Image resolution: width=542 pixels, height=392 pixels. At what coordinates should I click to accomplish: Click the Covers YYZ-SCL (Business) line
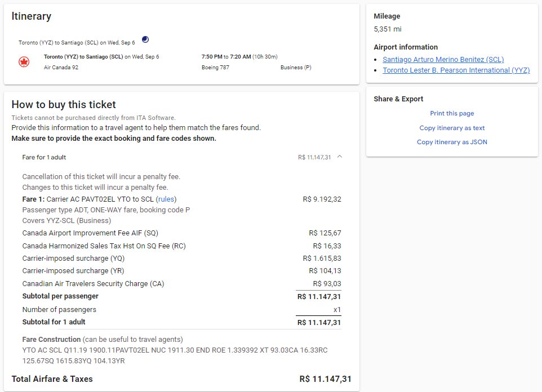click(66, 221)
